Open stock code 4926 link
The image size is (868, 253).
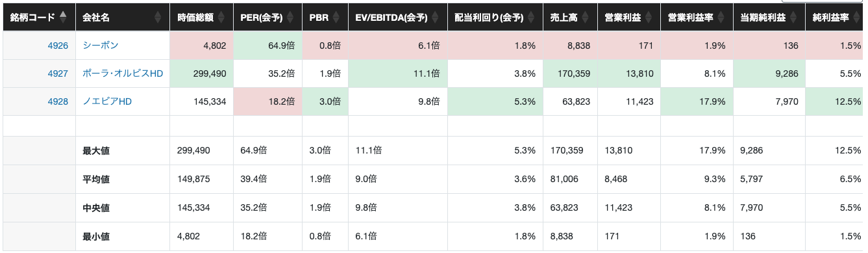pos(58,46)
